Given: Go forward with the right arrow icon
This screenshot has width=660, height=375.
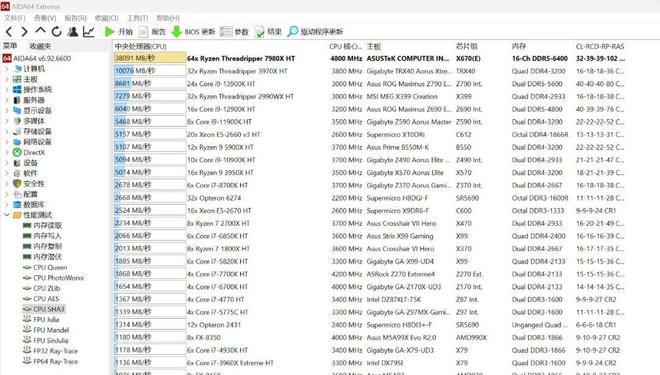Looking at the screenshot, I should coord(24,32).
